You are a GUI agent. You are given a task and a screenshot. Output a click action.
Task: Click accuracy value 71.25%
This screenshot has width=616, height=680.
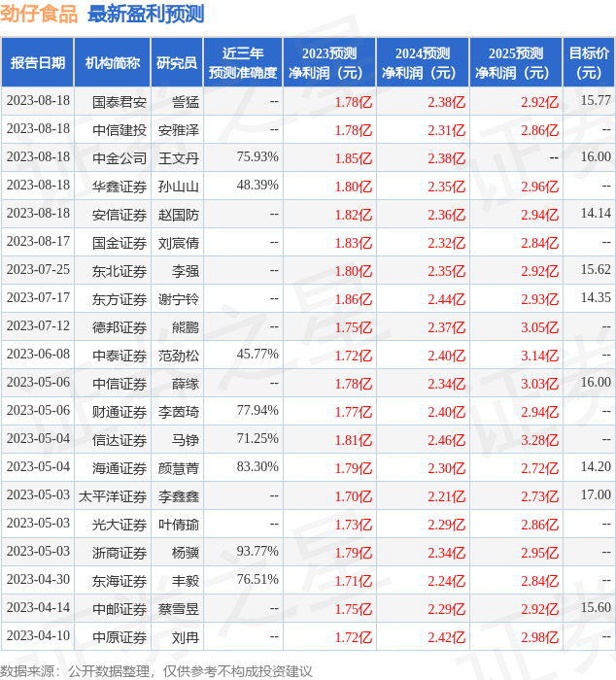point(257,438)
